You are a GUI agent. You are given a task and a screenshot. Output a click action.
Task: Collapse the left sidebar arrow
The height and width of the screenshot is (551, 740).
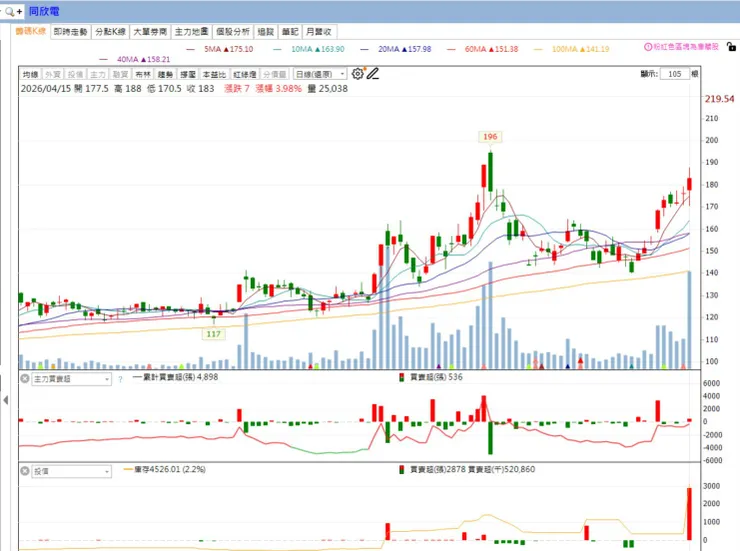pyautogui.click(x=5, y=400)
